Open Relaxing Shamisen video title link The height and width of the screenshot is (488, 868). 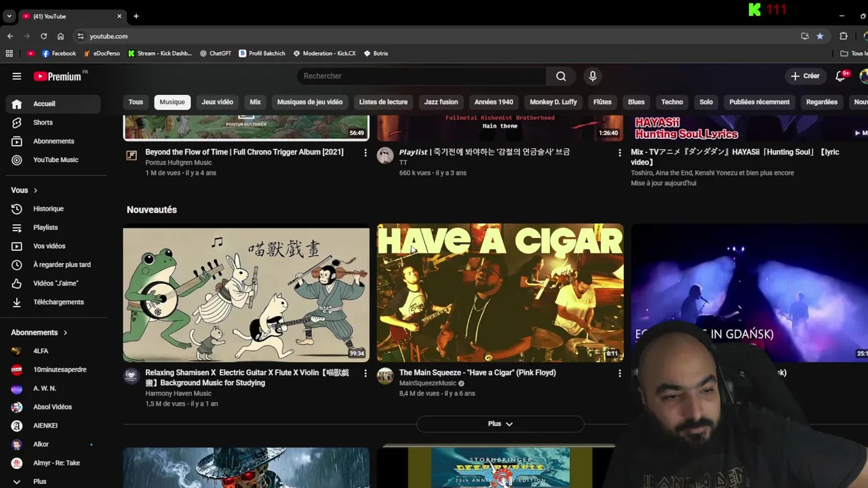248,378
